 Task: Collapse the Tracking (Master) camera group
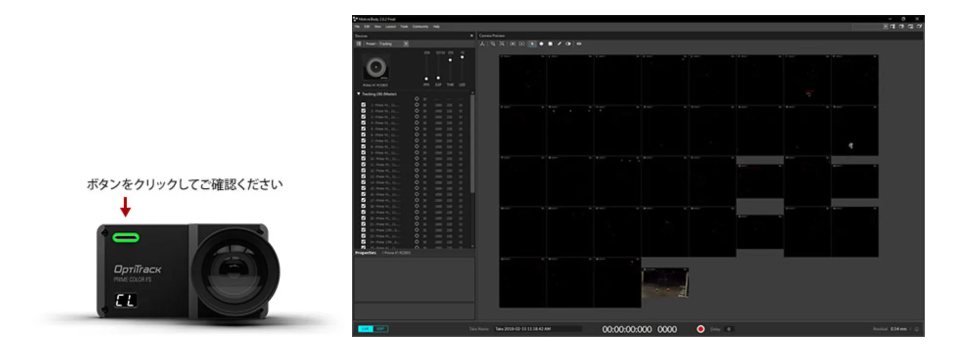(359, 94)
